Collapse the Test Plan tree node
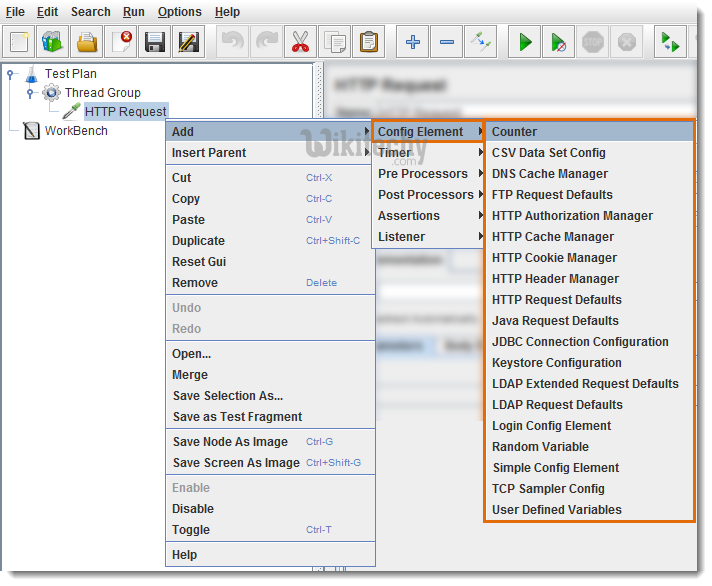Screen dimensions: 712x586 11,74
